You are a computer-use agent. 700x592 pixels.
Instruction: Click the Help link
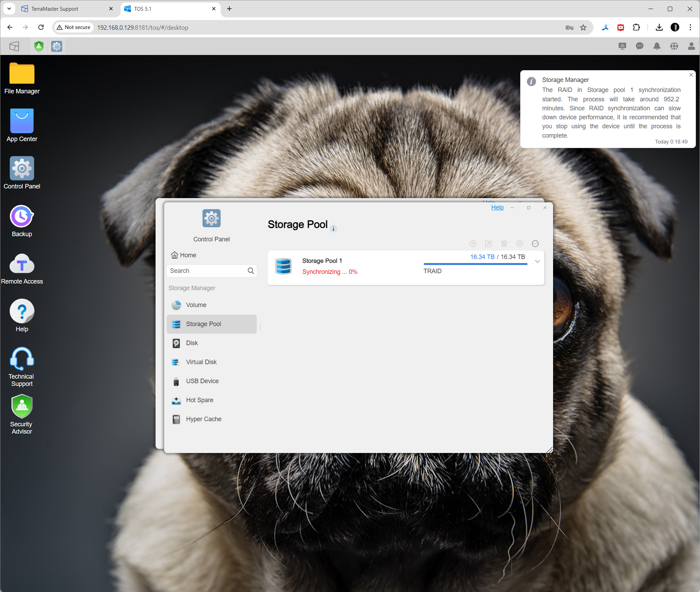[497, 207]
